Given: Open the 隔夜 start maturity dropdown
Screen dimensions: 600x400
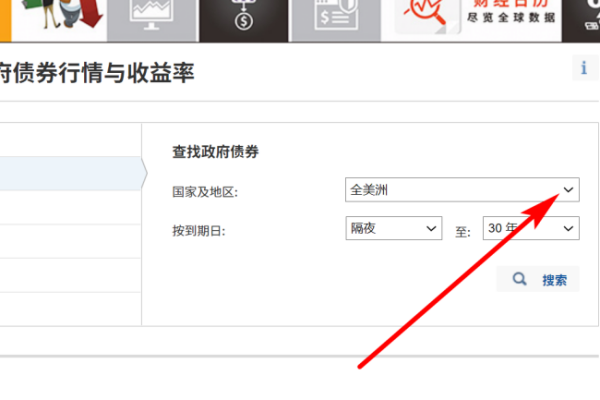Looking at the screenshot, I should coord(393,228).
